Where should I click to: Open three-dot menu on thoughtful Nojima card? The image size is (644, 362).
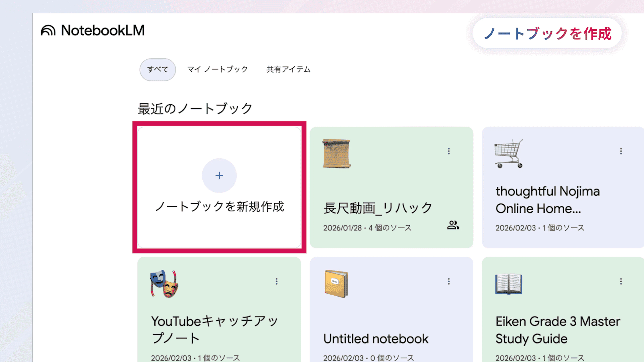621,151
